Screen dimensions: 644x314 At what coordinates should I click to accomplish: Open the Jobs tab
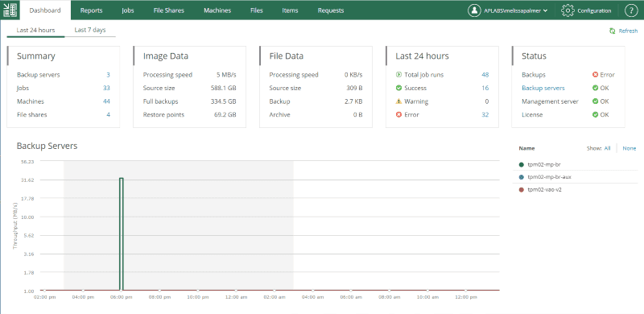128,10
